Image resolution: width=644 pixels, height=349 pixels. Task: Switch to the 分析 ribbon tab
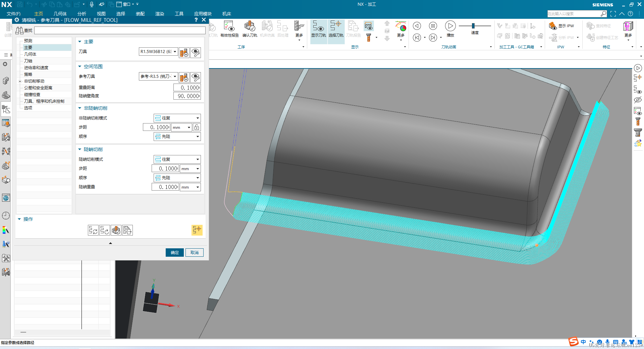pos(82,14)
